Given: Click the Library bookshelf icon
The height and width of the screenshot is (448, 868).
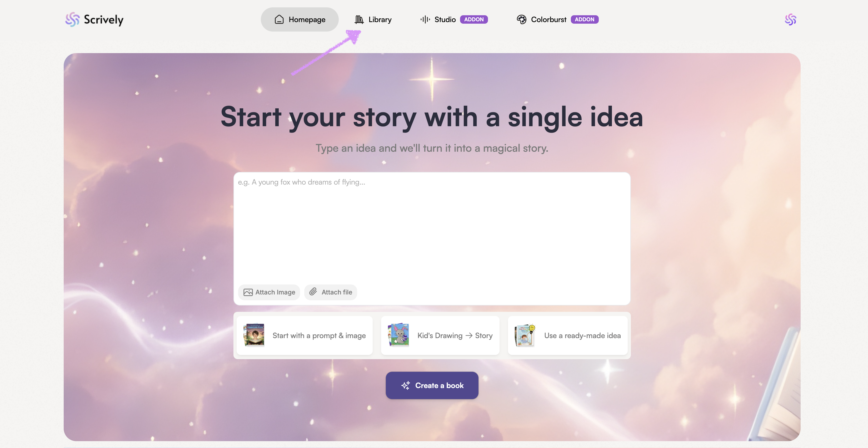Looking at the screenshot, I should pyautogui.click(x=359, y=19).
